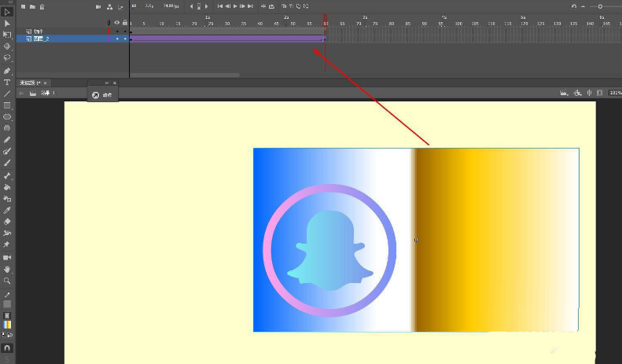Select the Rectangle tool
622x364 pixels.
pyautogui.click(x=7, y=105)
